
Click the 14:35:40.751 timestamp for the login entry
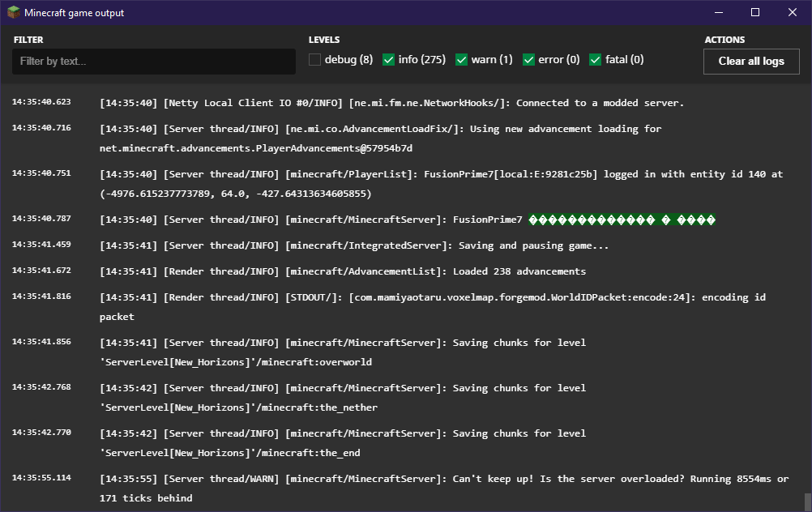(x=41, y=173)
